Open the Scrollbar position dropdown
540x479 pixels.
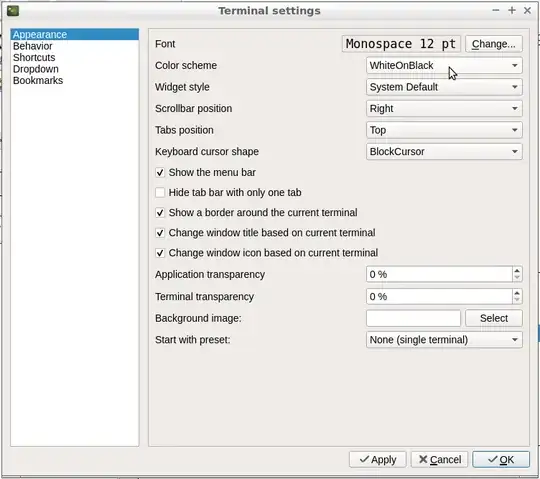coord(444,108)
